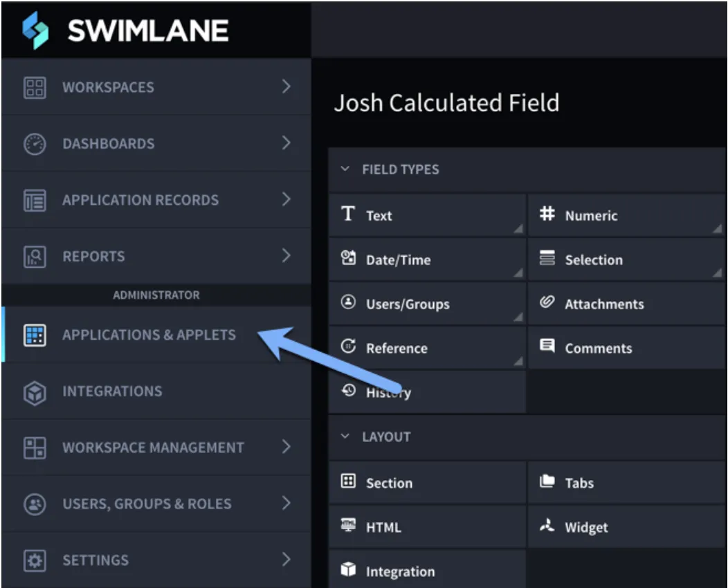Select the Section layout element
This screenshot has width=728, height=588.
click(427, 483)
